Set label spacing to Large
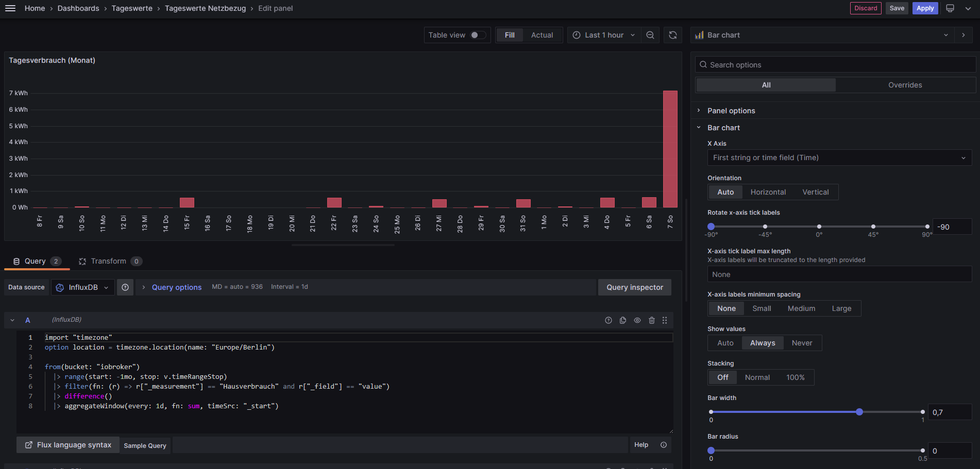Image resolution: width=980 pixels, height=469 pixels. 841,308
